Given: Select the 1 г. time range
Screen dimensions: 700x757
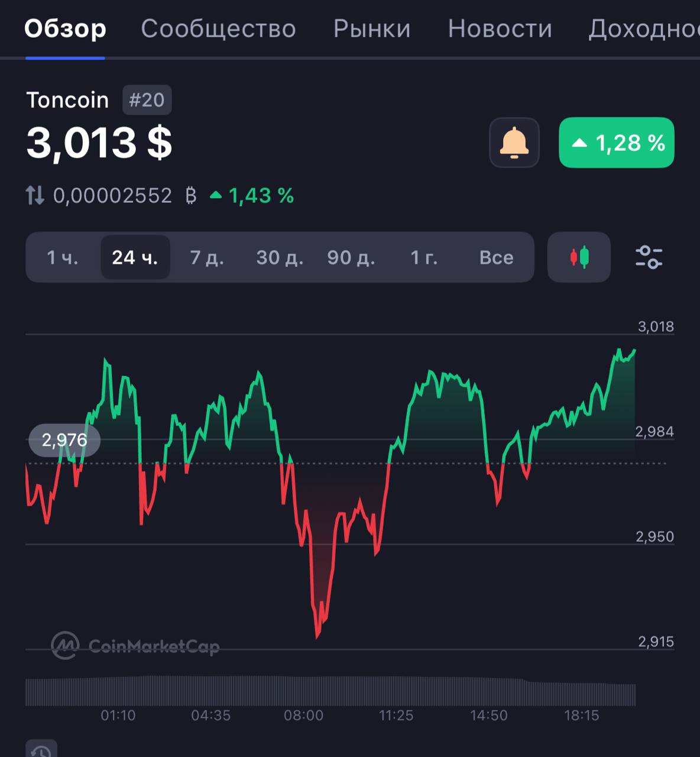Looking at the screenshot, I should (x=424, y=257).
